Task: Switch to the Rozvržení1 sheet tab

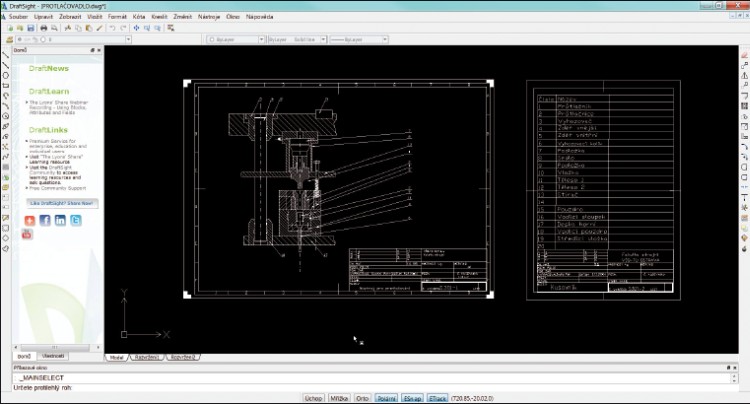Action: point(147,356)
